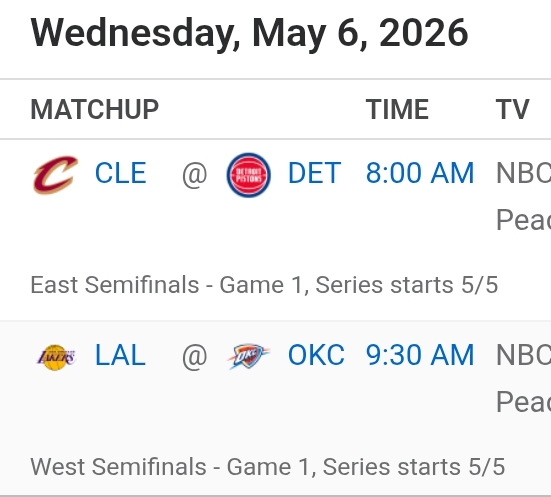Open the 8:00 AM game link
551x497 pixels.
coord(420,173)
